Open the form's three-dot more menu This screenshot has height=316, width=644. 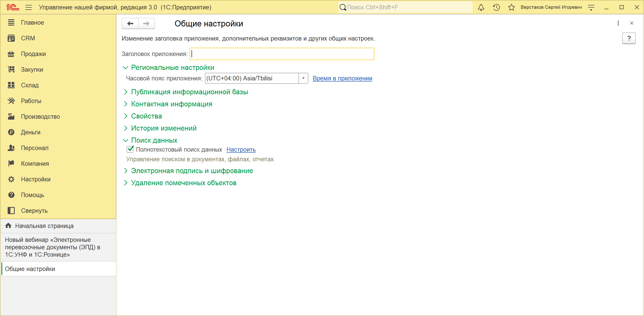click(x=618, y=23)
